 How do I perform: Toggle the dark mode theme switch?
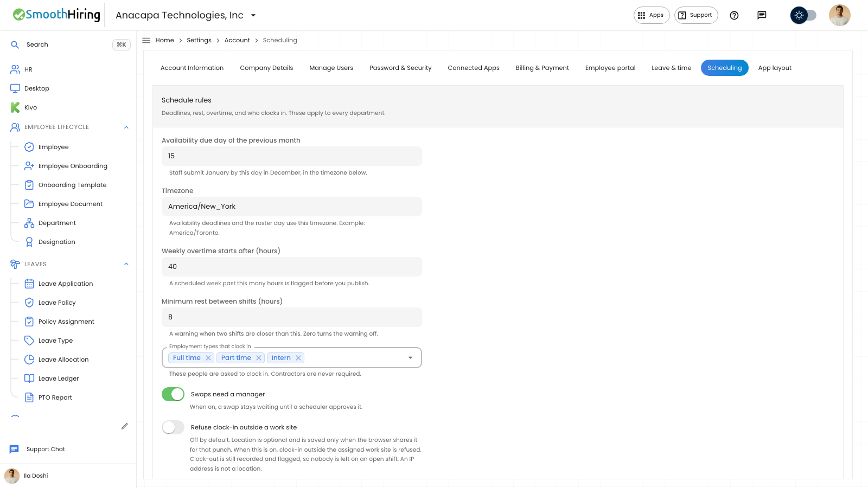[x=803, y=15]
